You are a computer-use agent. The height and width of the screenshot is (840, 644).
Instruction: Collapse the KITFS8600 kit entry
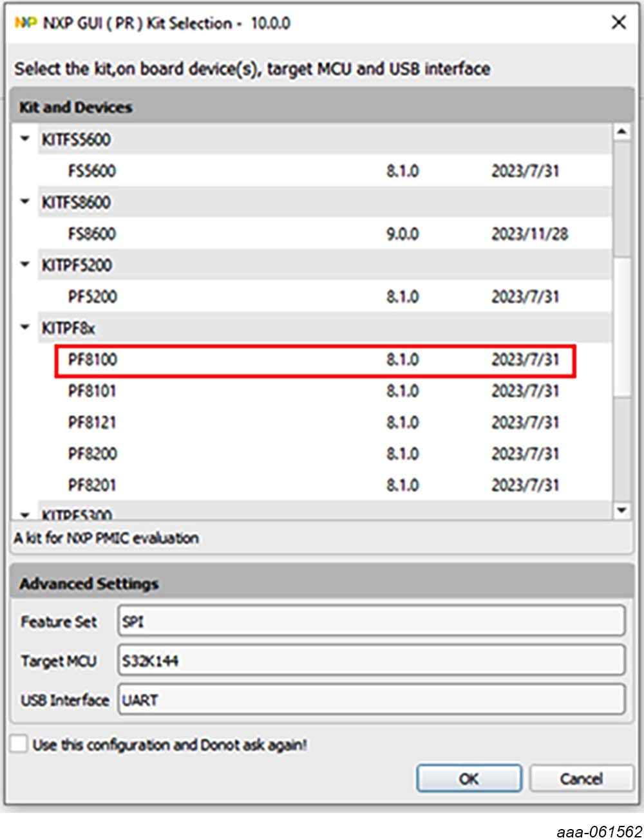click(24, 201)
